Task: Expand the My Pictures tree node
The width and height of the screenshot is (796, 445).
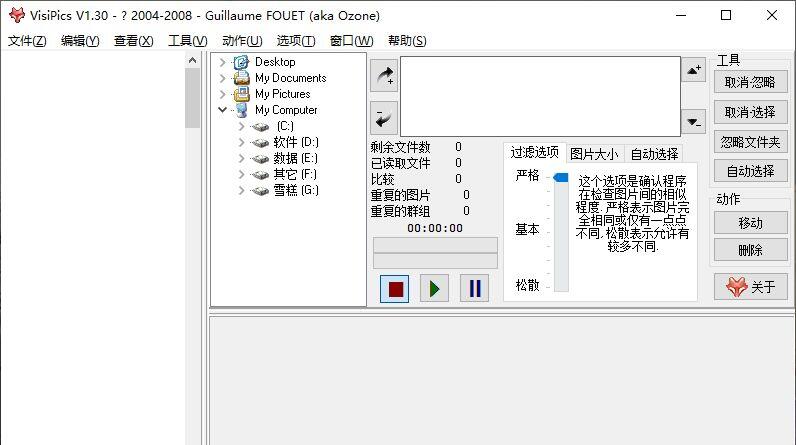Action: 222,94
